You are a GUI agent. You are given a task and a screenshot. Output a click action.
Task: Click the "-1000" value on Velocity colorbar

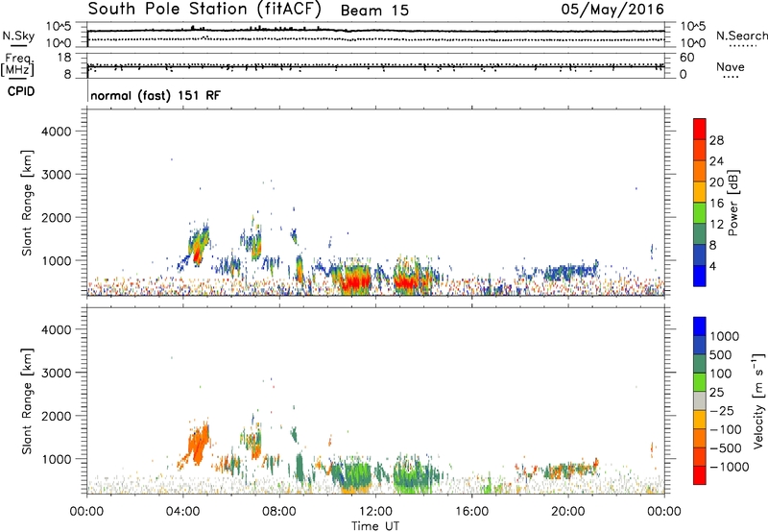(x=730, y=467)
